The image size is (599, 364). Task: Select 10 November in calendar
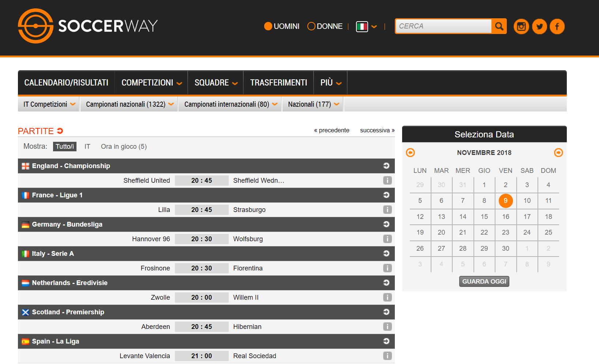pos(527,201)
